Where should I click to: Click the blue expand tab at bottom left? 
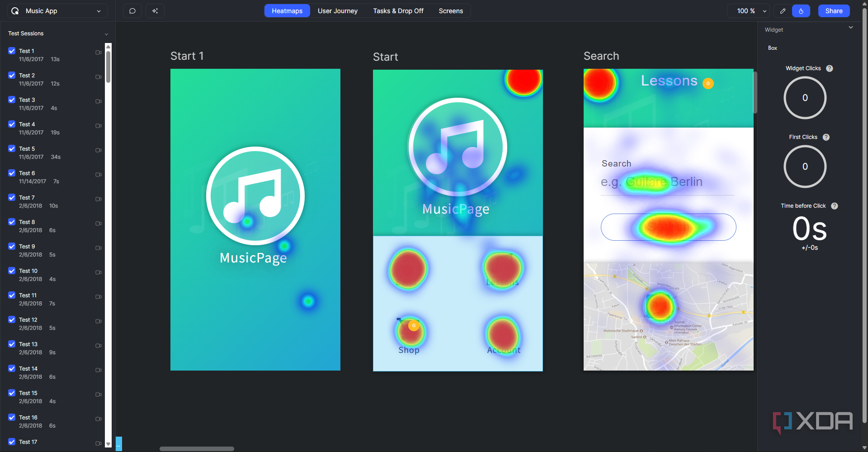coord(119,444)
